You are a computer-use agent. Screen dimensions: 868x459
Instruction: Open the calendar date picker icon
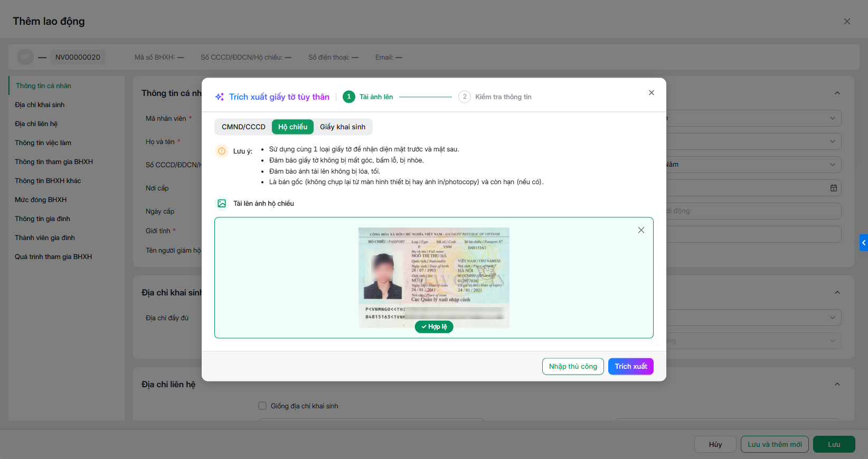click(834, 188)
